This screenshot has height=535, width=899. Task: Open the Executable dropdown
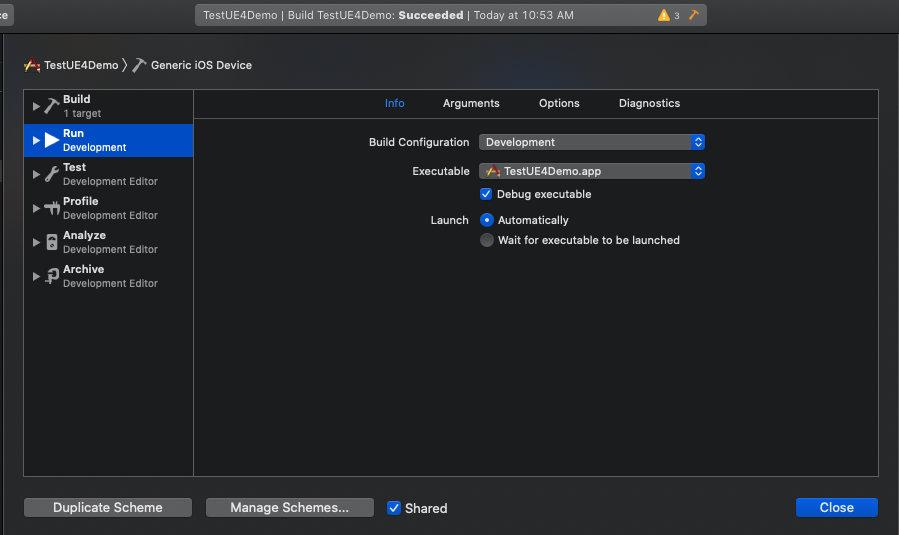592,171
